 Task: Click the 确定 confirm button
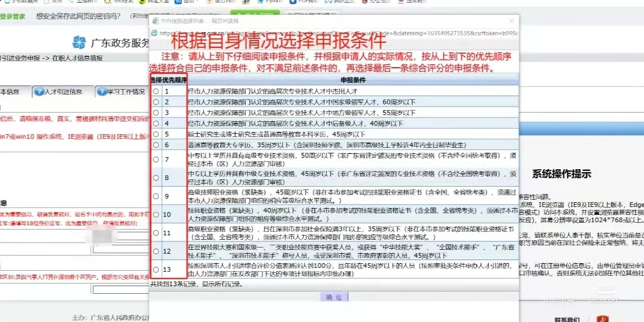point(334,297)
